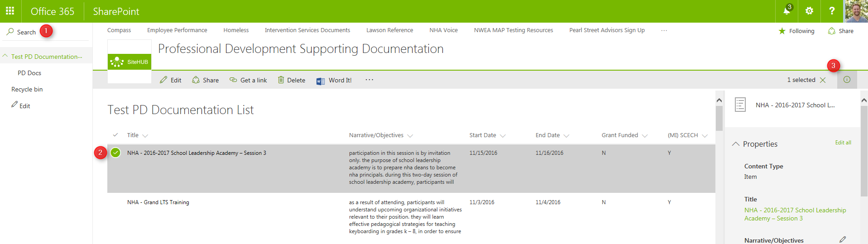Open the Narrative/Objectives column dropdown
Image resolution: width=868 pixels, height=244 pixels.
[x=410, y=135]
